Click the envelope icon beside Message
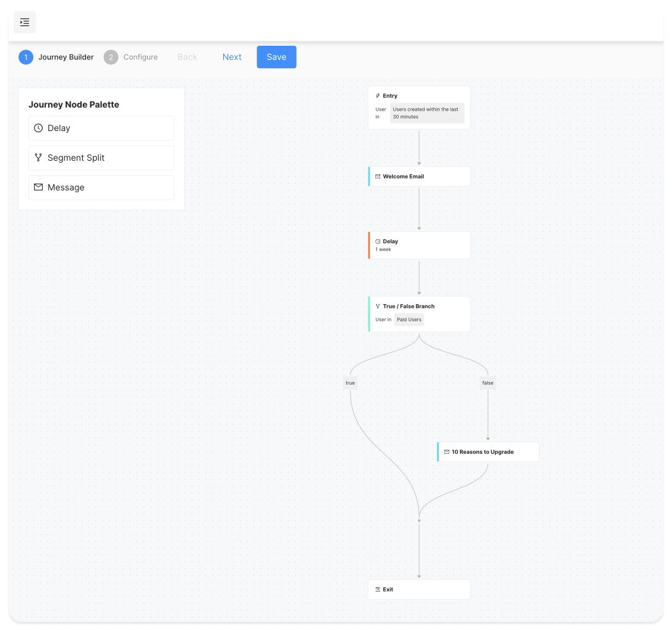The height and width of the screenshot is (630, 672). pyautogui.click(x=38, y=187)
